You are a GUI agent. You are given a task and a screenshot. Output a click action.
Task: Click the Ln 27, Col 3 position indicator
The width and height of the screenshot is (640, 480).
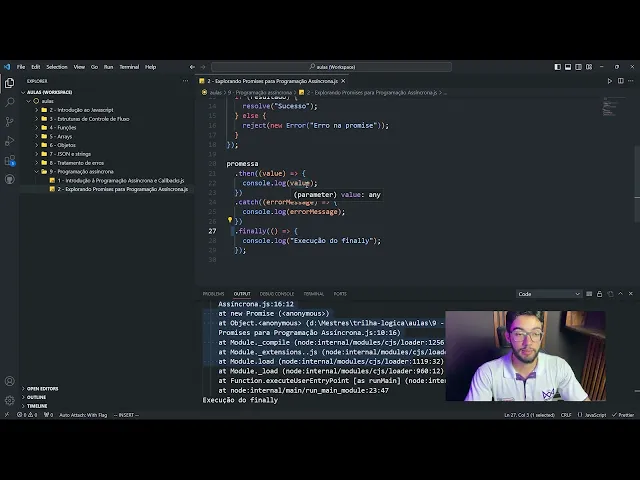pyautogui.click(x=529, y=415)
